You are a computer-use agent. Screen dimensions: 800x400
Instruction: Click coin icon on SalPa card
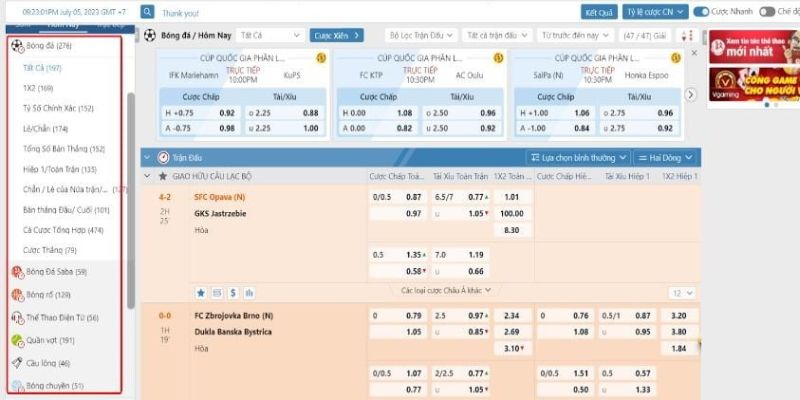[676, 58]
